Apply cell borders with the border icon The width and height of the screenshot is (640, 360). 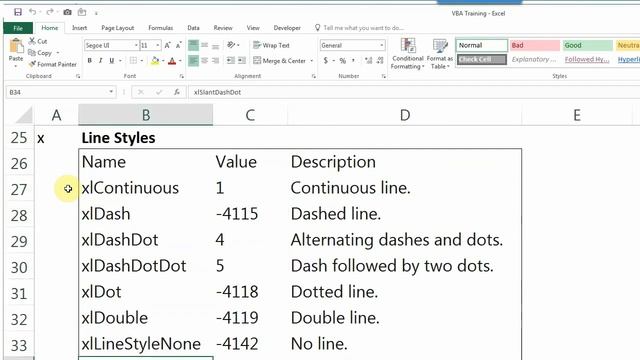[x=133, y=61]
